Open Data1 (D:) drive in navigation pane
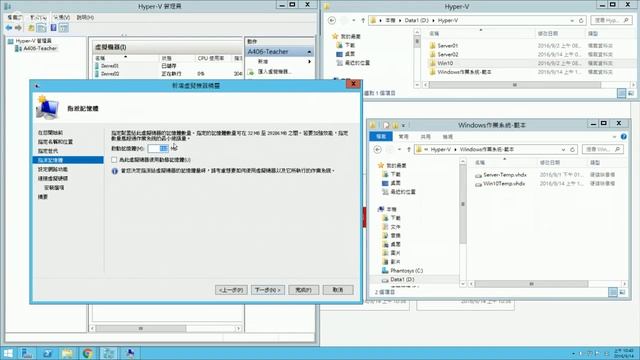640x360 pixels. coord(398,280)
